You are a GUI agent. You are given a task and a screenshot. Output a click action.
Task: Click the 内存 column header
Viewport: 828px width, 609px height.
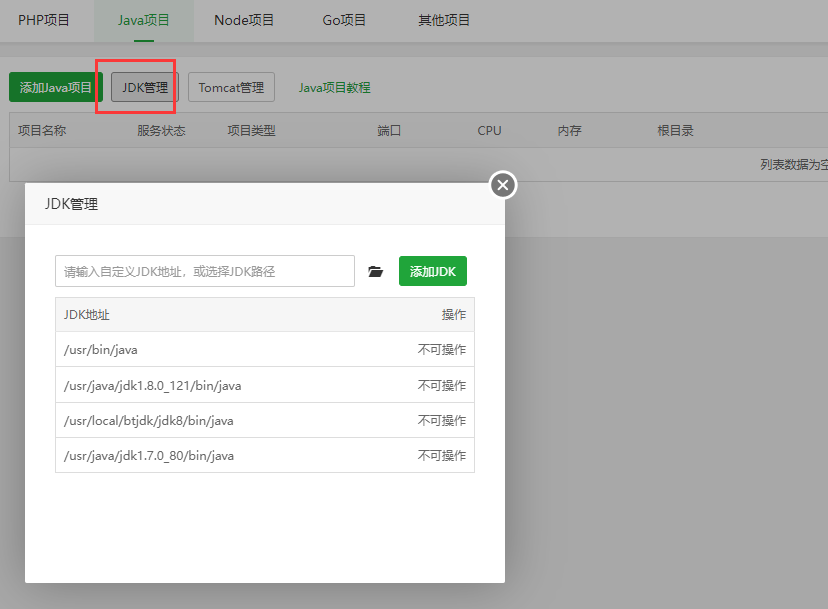coord(570,130)
